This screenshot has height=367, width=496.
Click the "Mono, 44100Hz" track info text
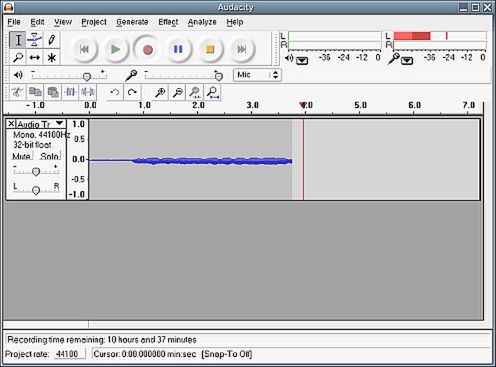41,135
